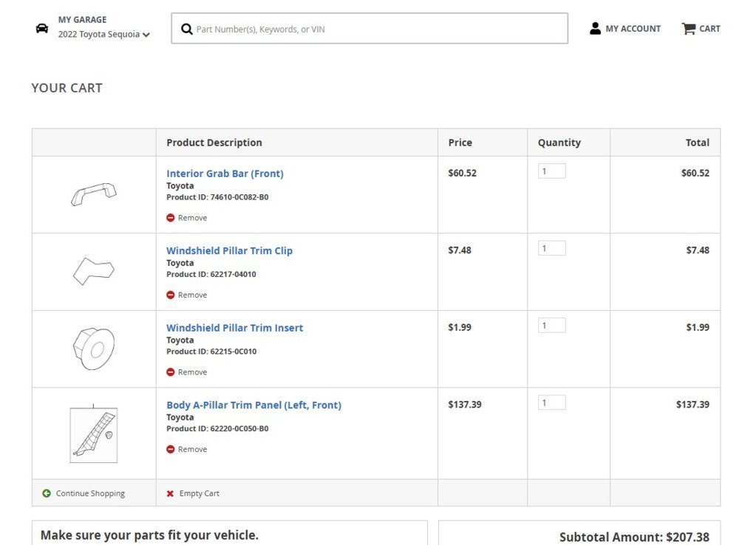Click red remove icon for Trim Clip
This screenshot has height=545, width=756.
pos(170,295)
